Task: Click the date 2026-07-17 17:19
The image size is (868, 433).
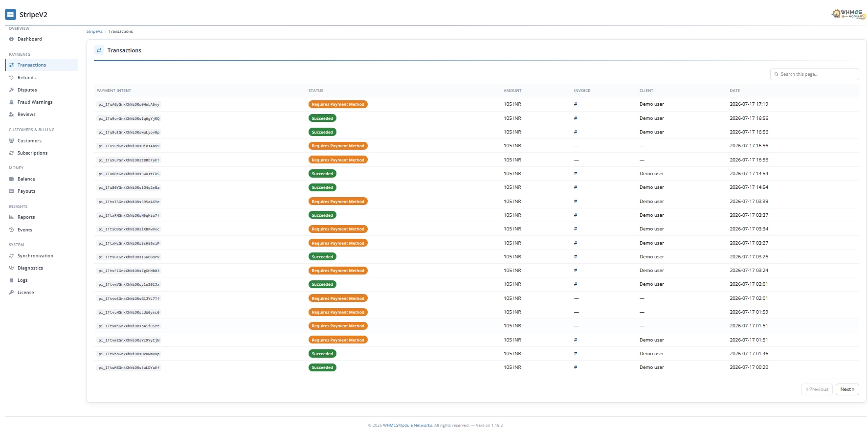Action: tap(749, 104)
